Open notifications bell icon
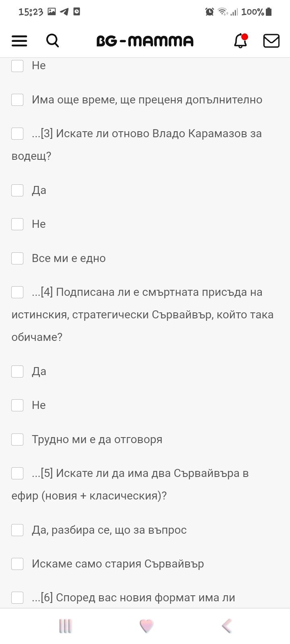 [x=240, y=41]
